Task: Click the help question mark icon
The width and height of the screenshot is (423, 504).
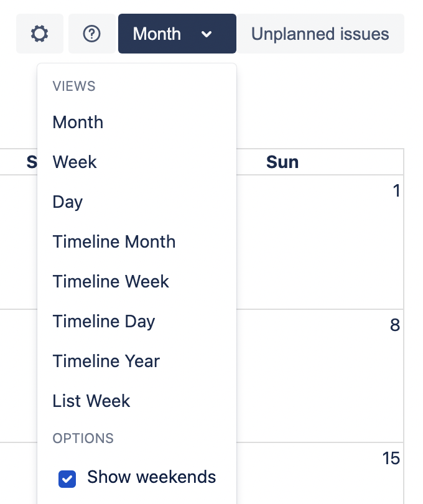Action: [91, 34]
